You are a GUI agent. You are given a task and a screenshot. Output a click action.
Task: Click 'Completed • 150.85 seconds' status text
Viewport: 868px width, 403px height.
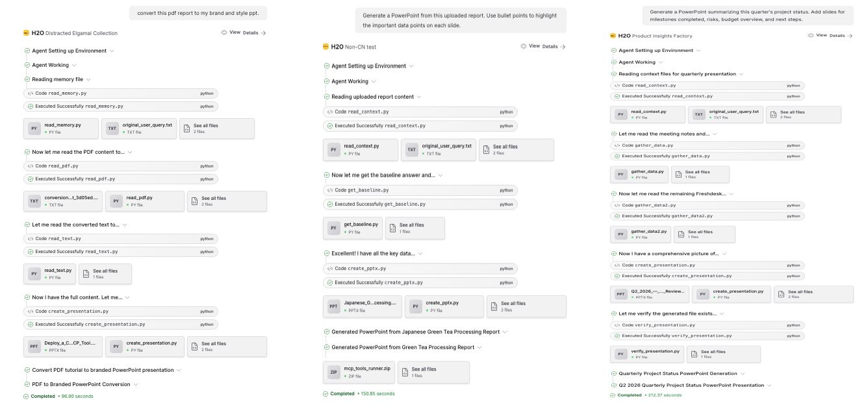(x=363, y=393)
